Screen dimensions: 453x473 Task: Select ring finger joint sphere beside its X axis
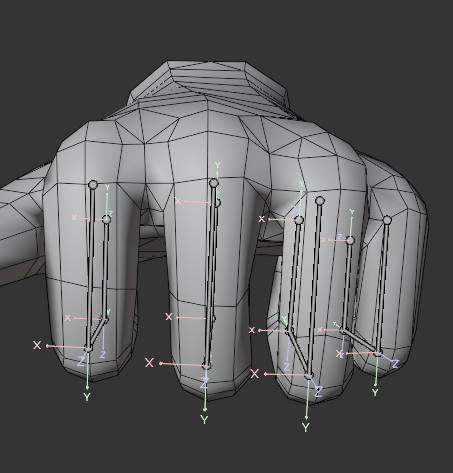click(299, 220)
